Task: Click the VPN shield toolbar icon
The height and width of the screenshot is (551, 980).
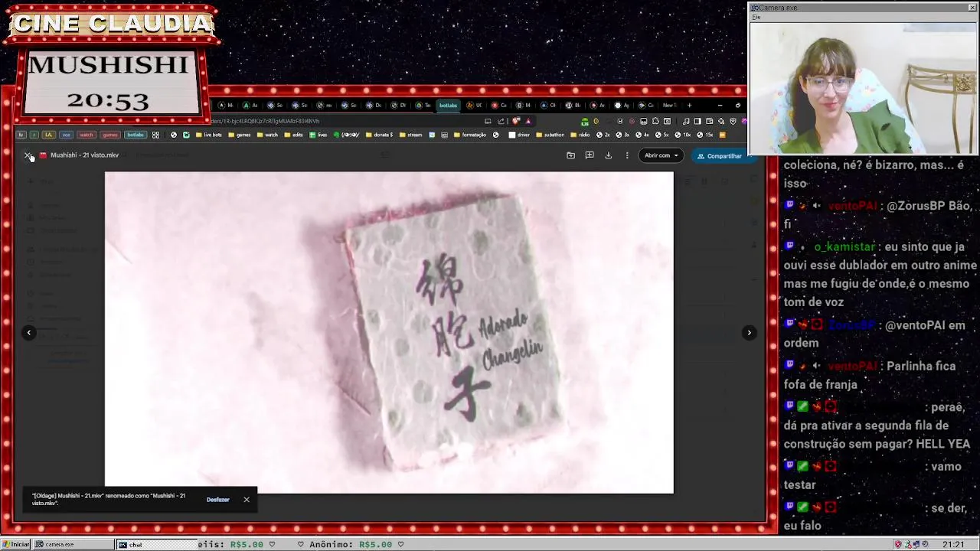Action: coord(733,121)
